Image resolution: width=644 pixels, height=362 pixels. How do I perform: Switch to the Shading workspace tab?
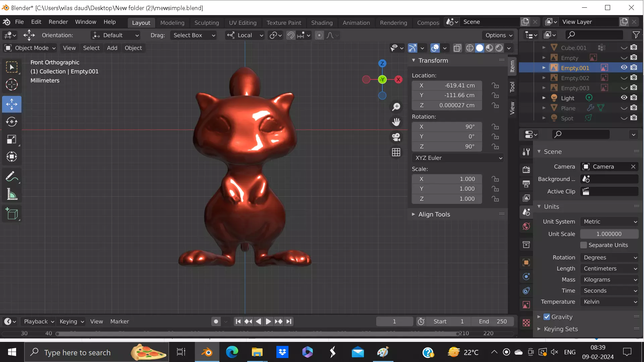pyautogui.click(x=322, y=23)
